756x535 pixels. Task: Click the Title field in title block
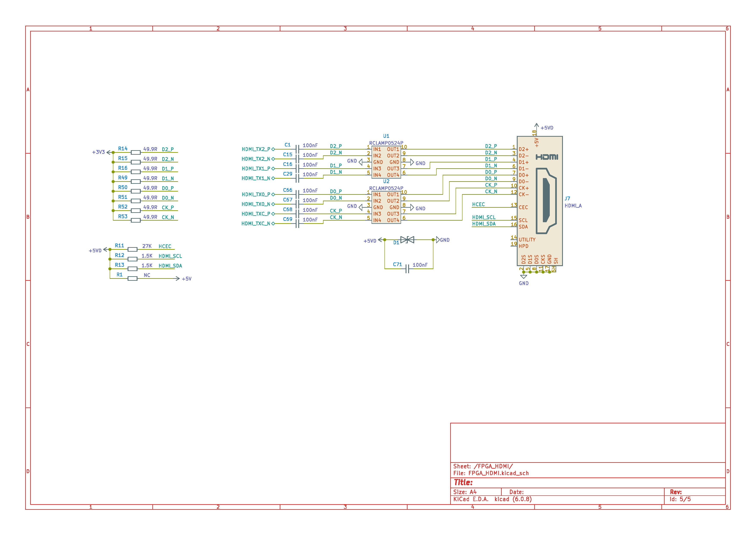coord(463,482)
